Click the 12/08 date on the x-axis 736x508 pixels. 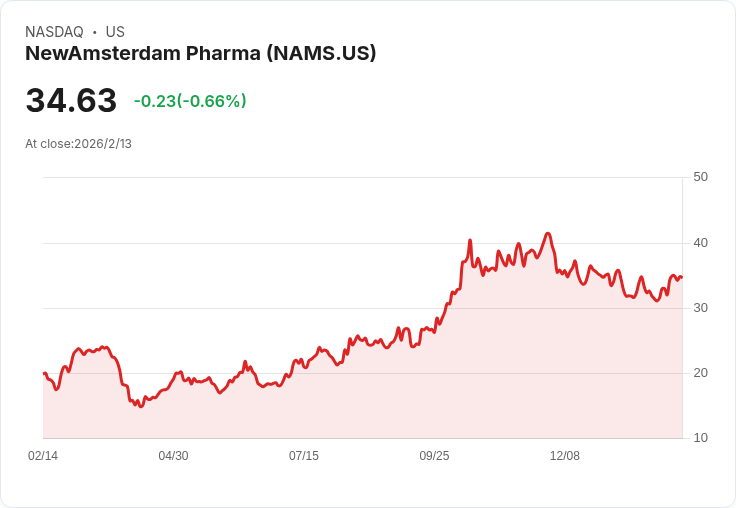[565, 456]
